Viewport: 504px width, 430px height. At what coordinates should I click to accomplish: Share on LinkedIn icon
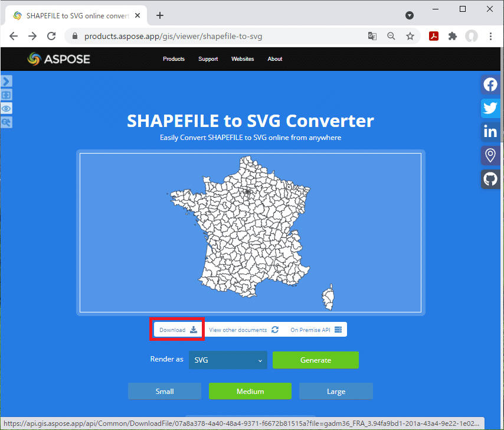coord(490,132)
